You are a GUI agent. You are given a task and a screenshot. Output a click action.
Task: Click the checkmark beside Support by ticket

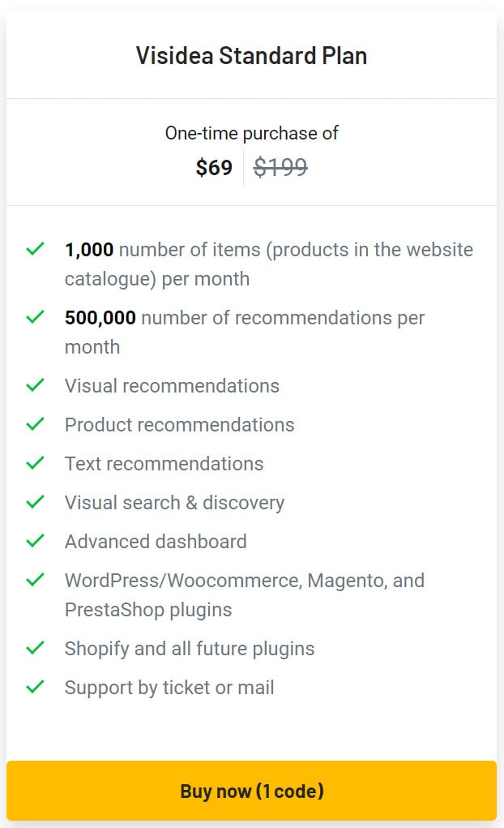(x=35, y=687)
